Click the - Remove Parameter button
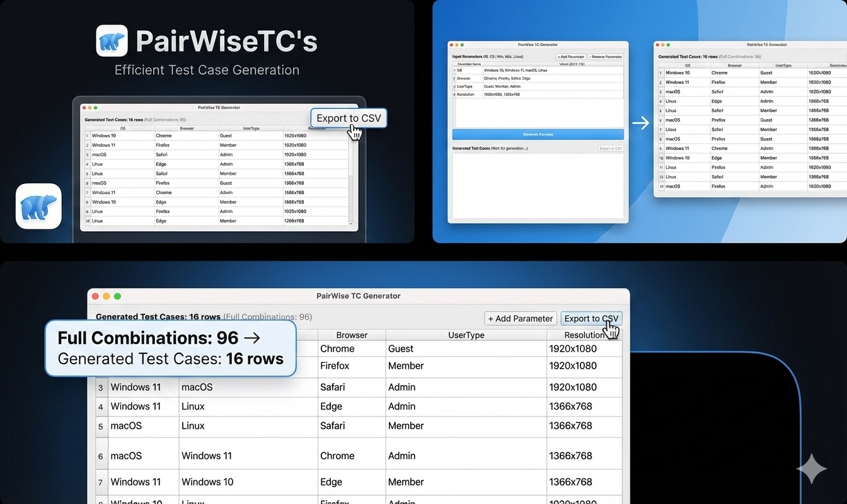 click(606, 56)
